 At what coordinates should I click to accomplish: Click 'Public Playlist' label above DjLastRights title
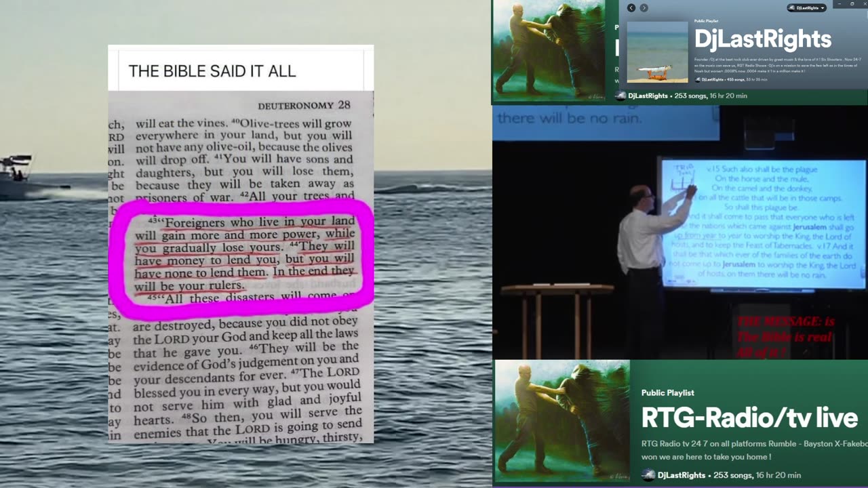(706, 22)
